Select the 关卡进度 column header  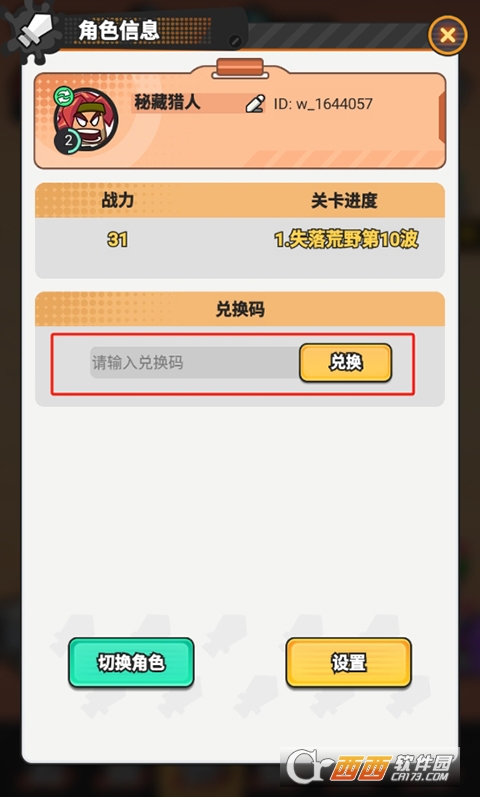point(344,201)
